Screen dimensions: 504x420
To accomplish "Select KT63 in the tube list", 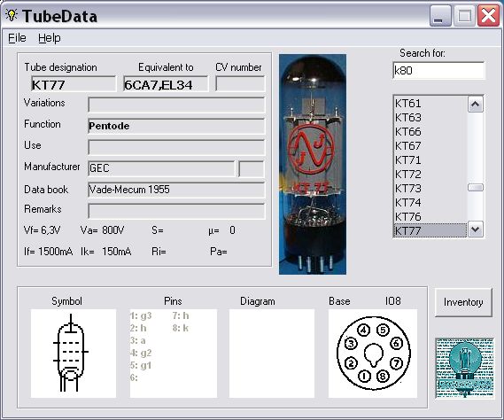I will pos(430,117).
